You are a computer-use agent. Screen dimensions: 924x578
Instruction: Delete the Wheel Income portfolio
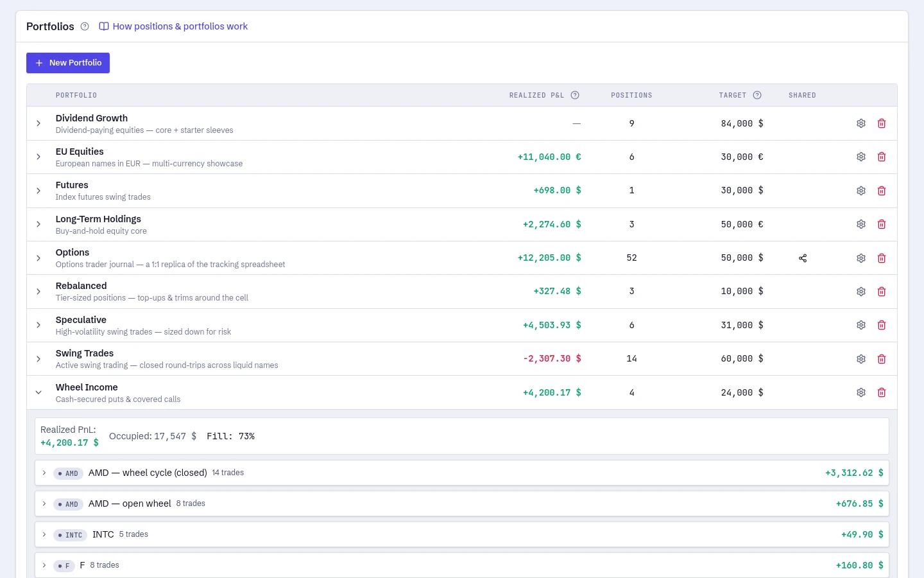882,392
